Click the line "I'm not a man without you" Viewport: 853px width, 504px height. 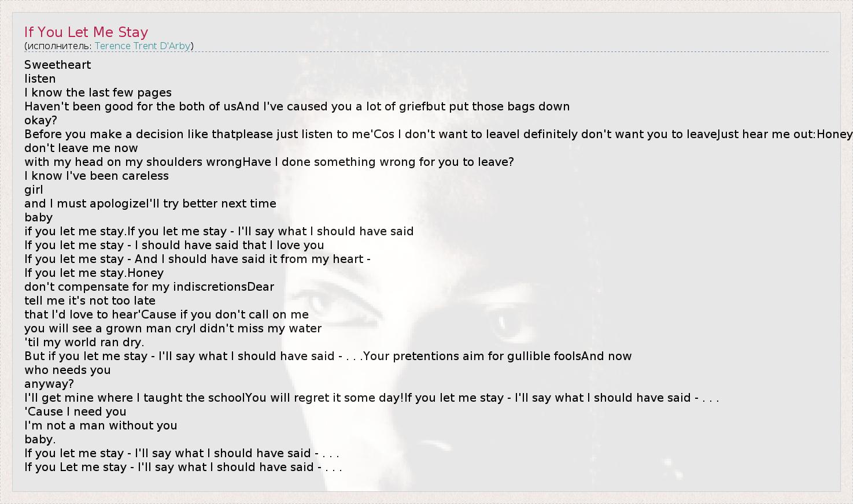tap(101, 425)
